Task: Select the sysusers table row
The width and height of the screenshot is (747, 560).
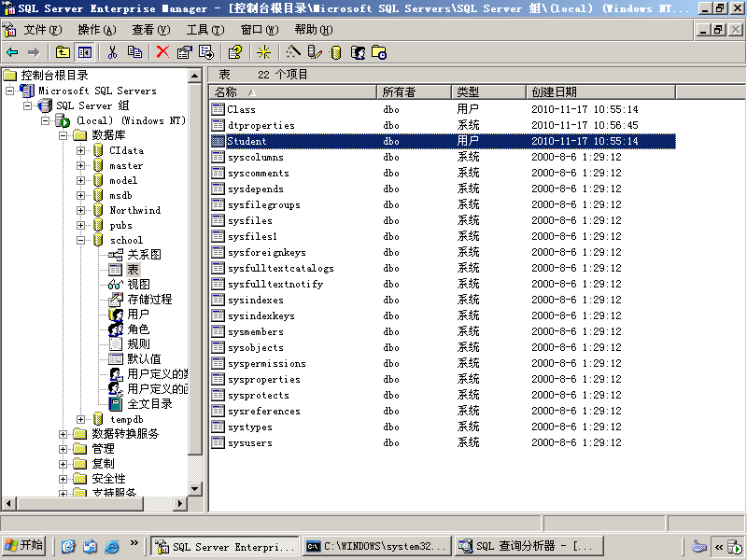Action: click(443, 442)
